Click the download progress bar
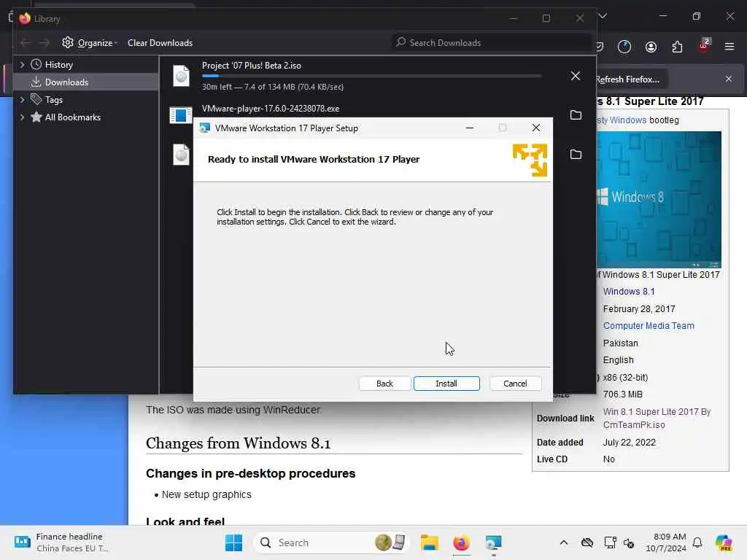747x560 pixels. (371, 76)
